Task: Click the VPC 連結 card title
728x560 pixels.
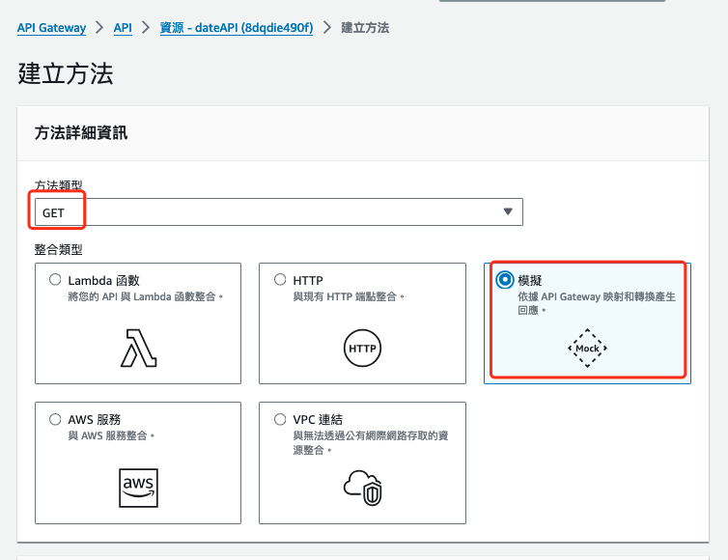Action: tap(318, 420)
